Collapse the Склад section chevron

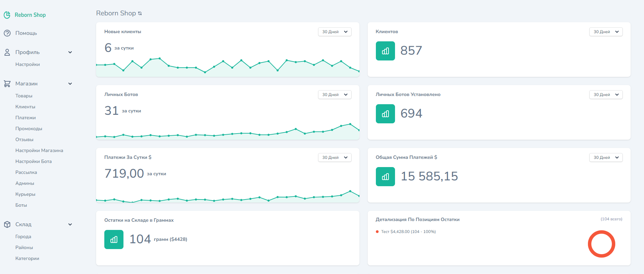pyautogui.click(x=70, y=224)
